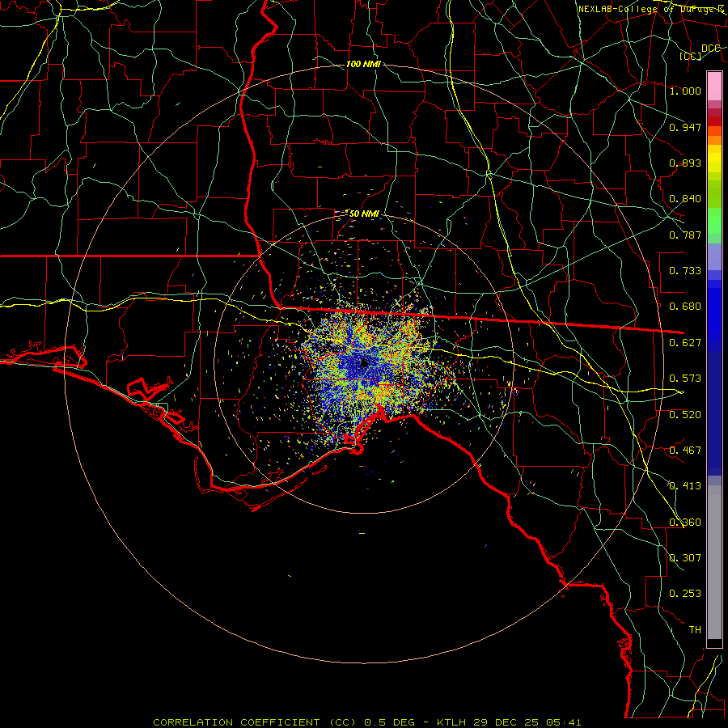Click the 0.787 scale value

(685, 235)
